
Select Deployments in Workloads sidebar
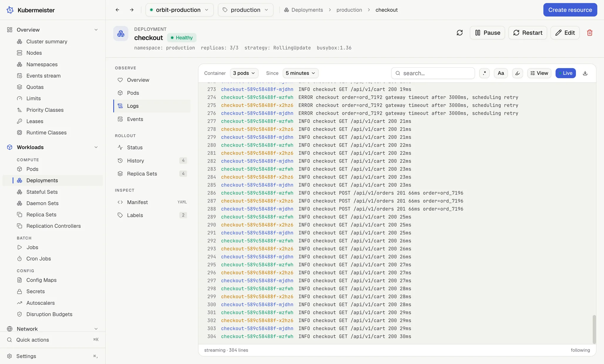coord(52,181)
